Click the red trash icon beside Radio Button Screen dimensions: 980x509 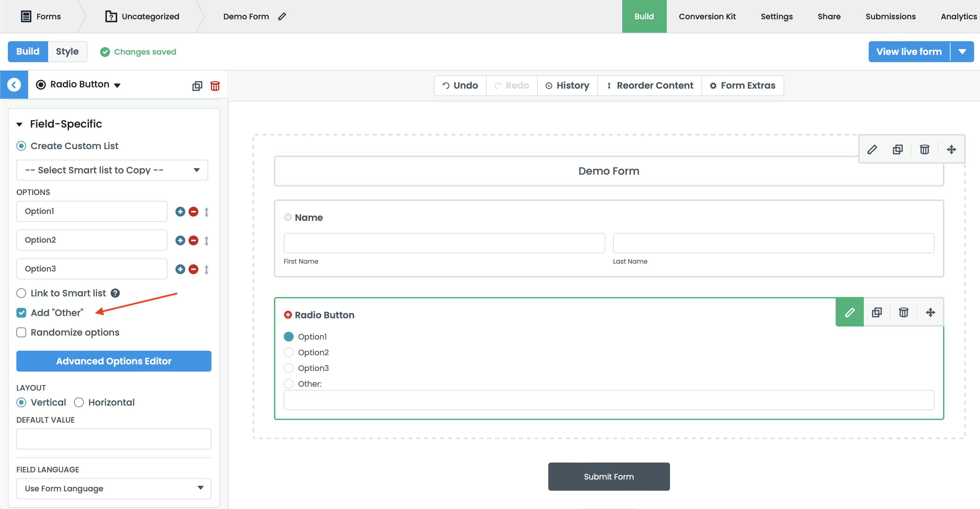click(215, 86)
